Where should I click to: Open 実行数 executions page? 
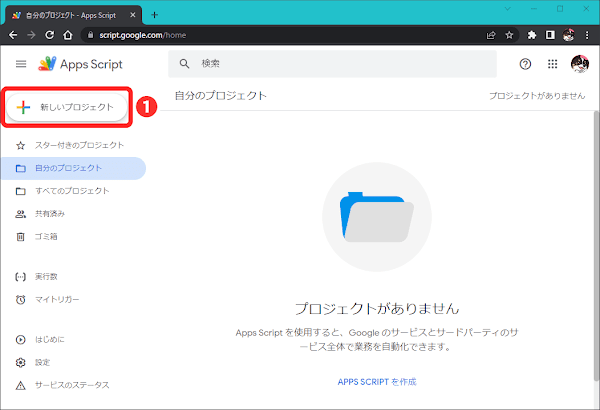pos(73,277)
